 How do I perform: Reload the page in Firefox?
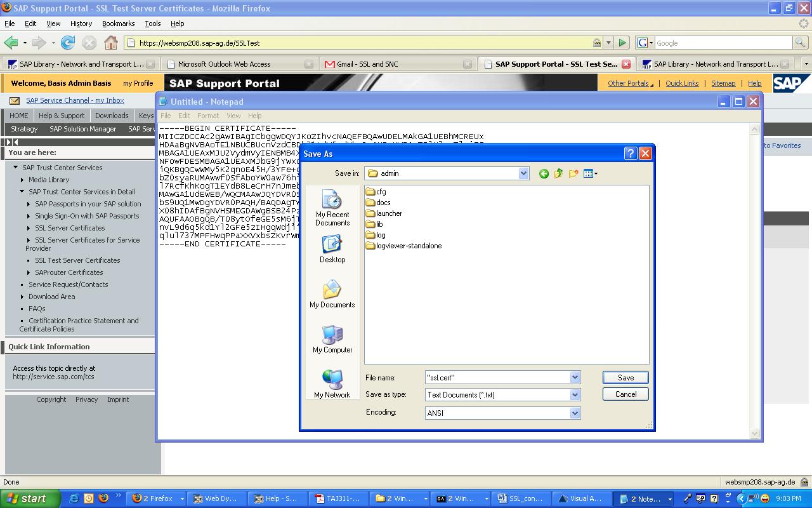[x=67, y=43]
